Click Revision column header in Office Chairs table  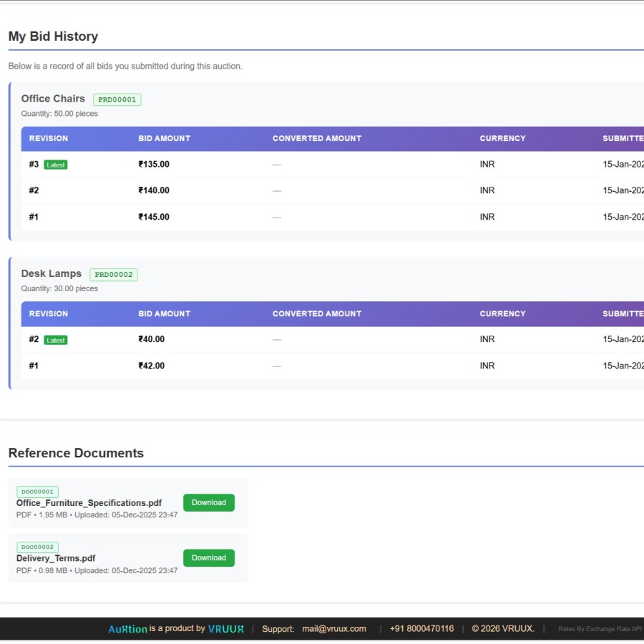click(x=49, y=139)
